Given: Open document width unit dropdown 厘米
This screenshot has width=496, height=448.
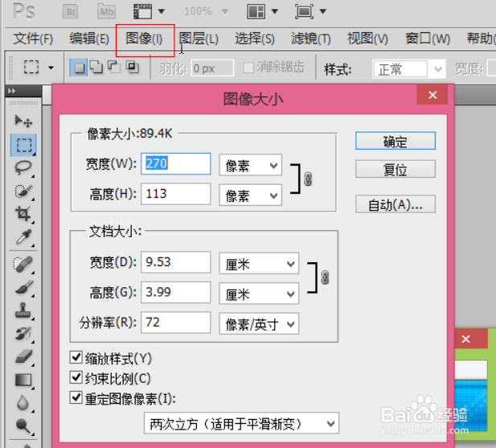Looking at the screenshot, I should 259,263.
